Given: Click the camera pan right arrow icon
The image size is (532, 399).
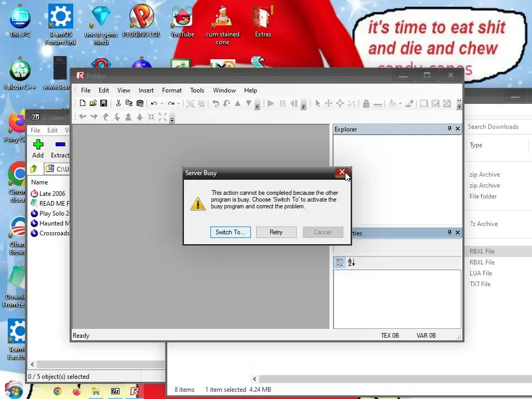Looking at the screenshot, I should pos(94,117).
